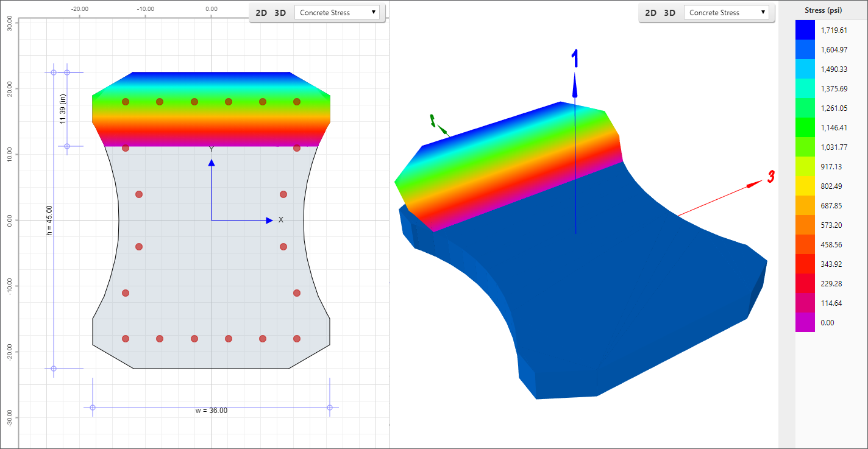Click the green 1,146.41 legend swatch

point(805,127)
